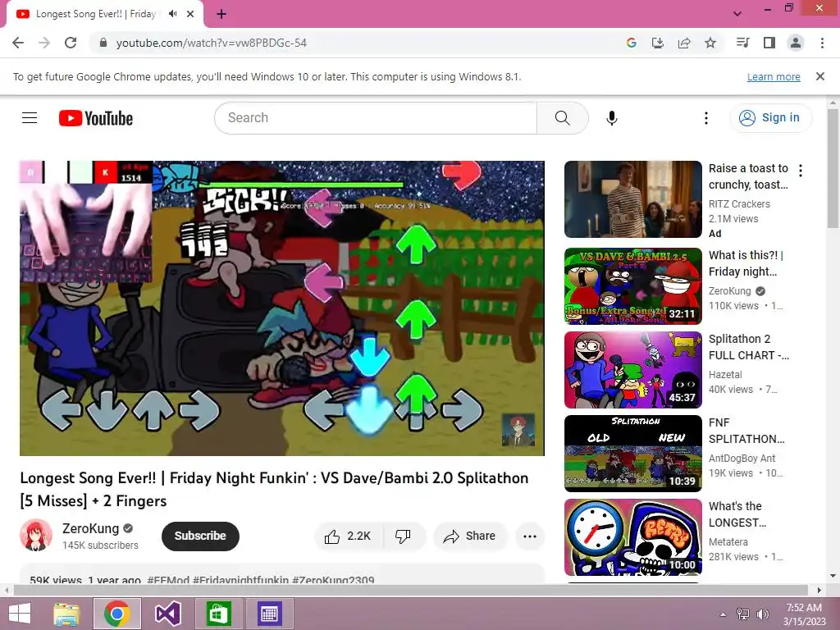Focus the YouTube Search field
The image size is (840, 630).
[x=376, y=118]
